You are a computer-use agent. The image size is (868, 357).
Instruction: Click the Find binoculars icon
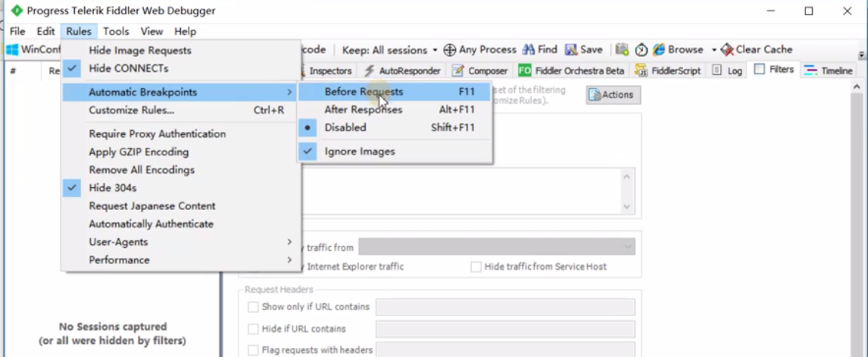tap(529, 50)
